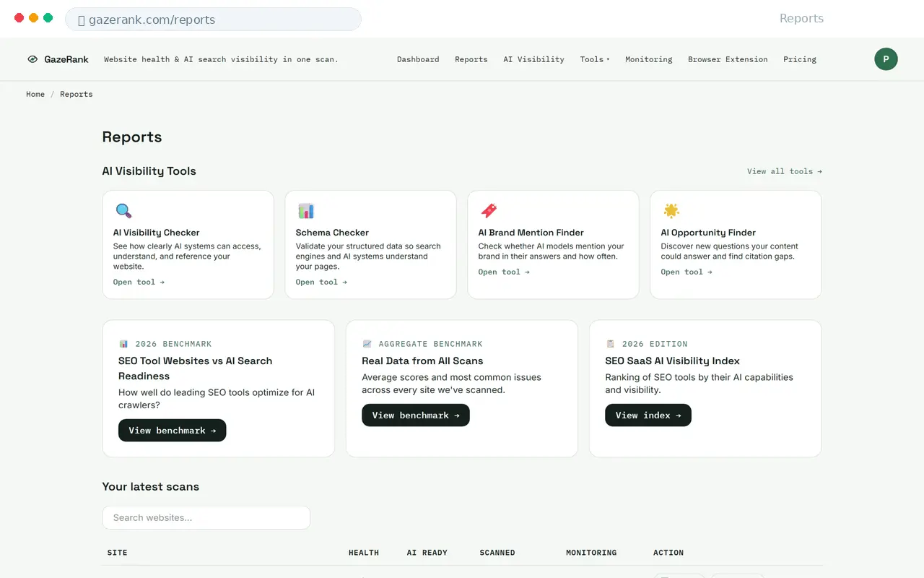Click the ACTION column header

(x=668, y=553)
